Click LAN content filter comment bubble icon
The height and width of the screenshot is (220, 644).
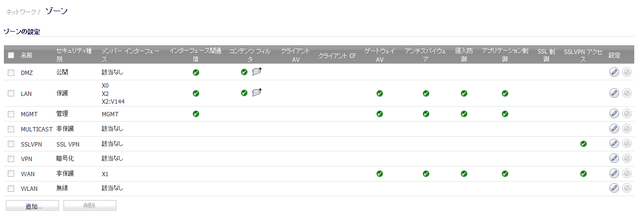click(x=256, y=92)
